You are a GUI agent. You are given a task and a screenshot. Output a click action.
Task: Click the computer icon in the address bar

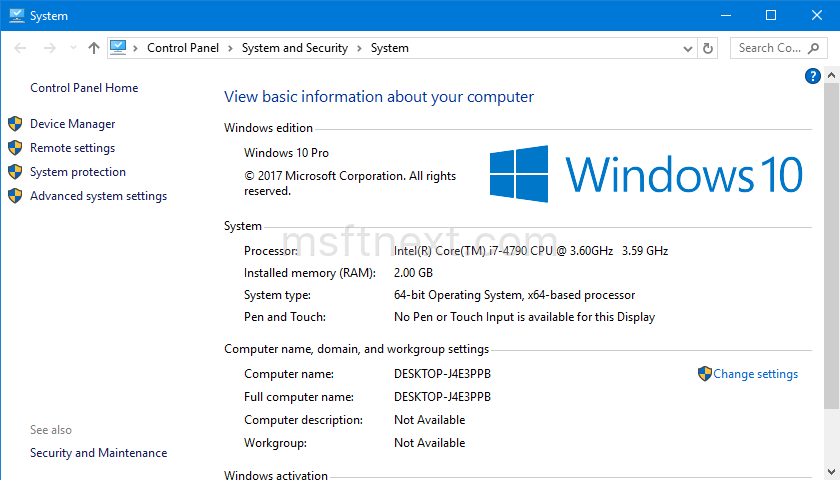click(x=118, y=48)
